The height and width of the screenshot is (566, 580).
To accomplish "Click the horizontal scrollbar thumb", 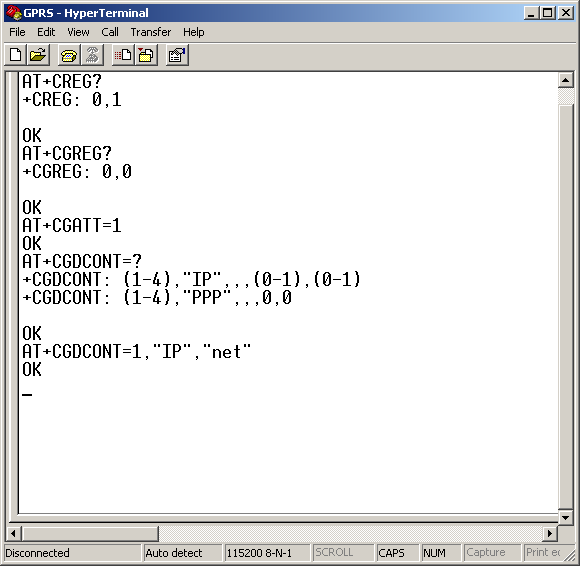I will point(90,533).
